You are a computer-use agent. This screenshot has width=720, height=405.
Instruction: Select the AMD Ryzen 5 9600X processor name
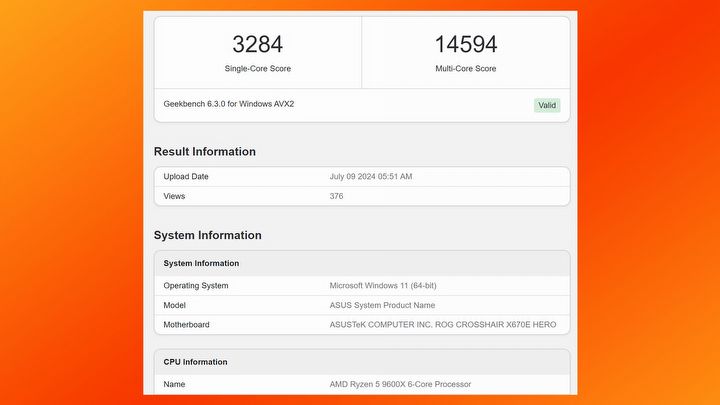click(x=400, y=384)
